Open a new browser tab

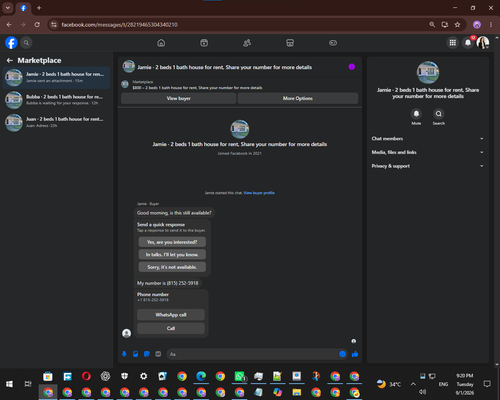(x=39, y=8)
